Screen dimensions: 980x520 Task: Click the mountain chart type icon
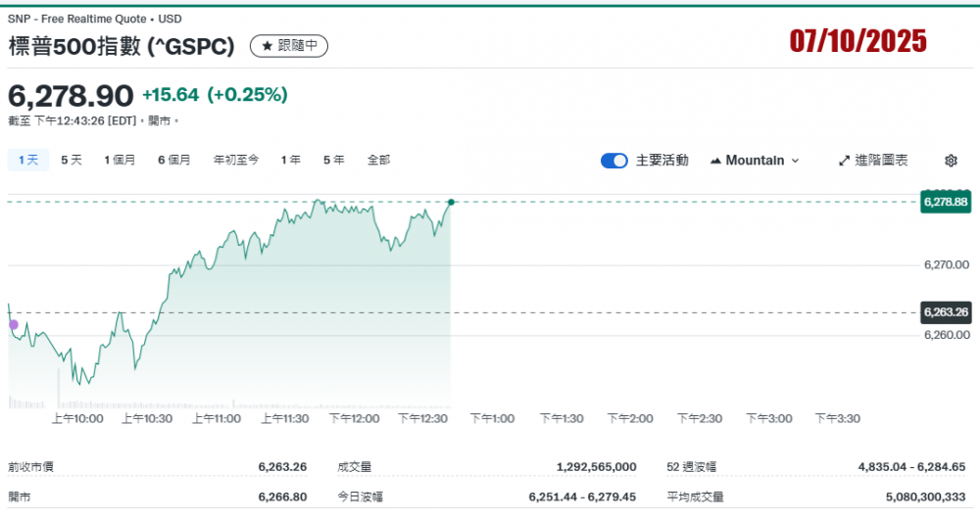click(x=714, y=161)
